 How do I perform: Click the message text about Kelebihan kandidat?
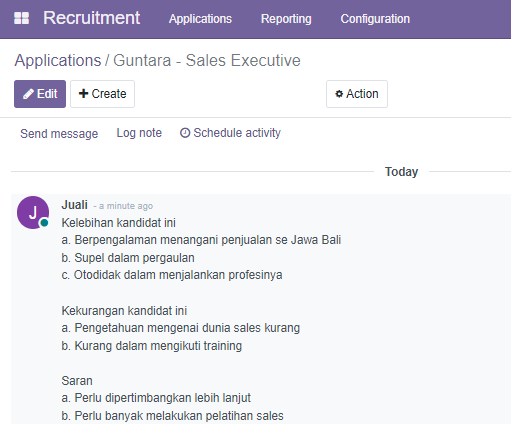(118, 223)
